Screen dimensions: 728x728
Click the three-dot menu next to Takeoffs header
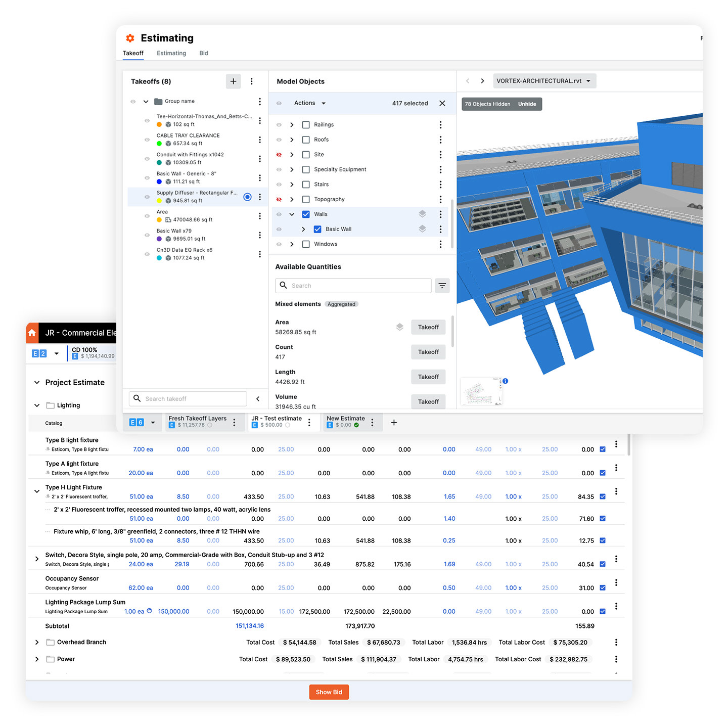(x=252, y=81)
